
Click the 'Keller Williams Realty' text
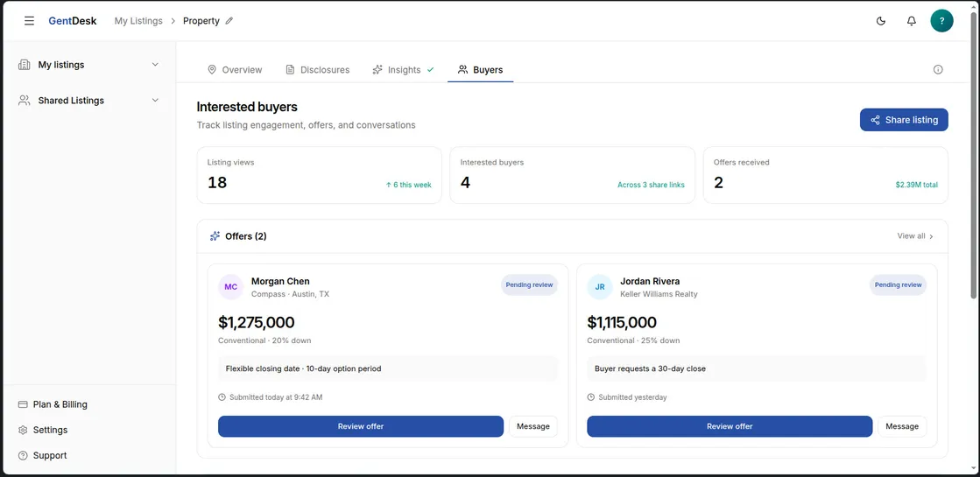point(659,294)
